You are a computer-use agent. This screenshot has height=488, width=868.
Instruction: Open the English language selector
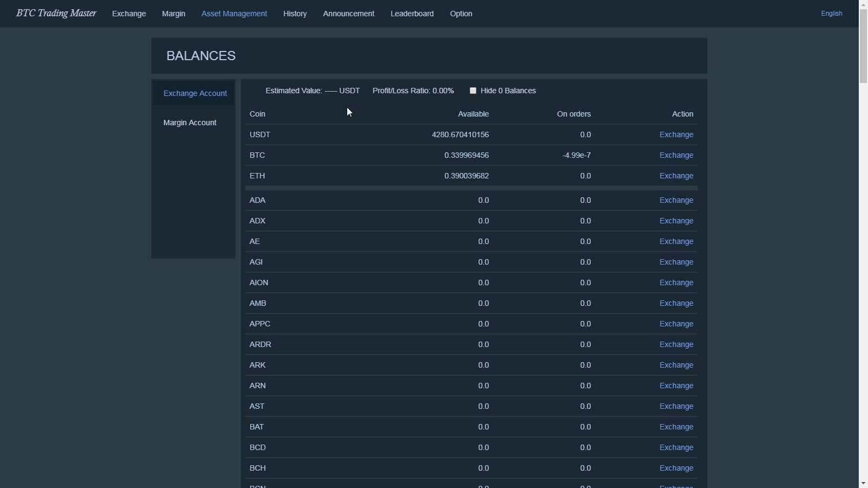(832, 14)
